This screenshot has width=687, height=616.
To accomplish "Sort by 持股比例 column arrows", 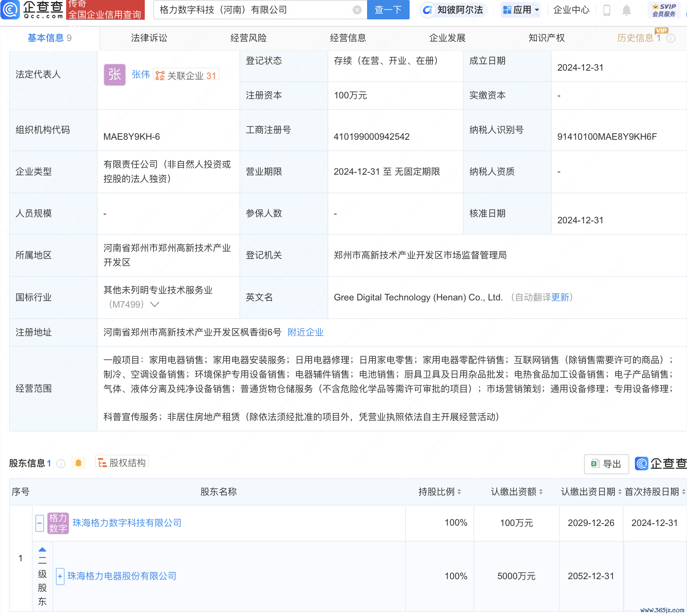I will 459,492.
